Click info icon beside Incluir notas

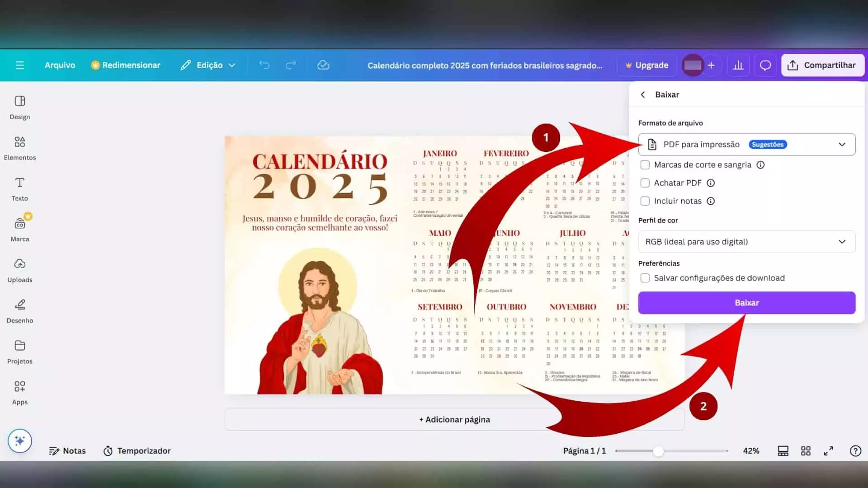coord(711,201)
